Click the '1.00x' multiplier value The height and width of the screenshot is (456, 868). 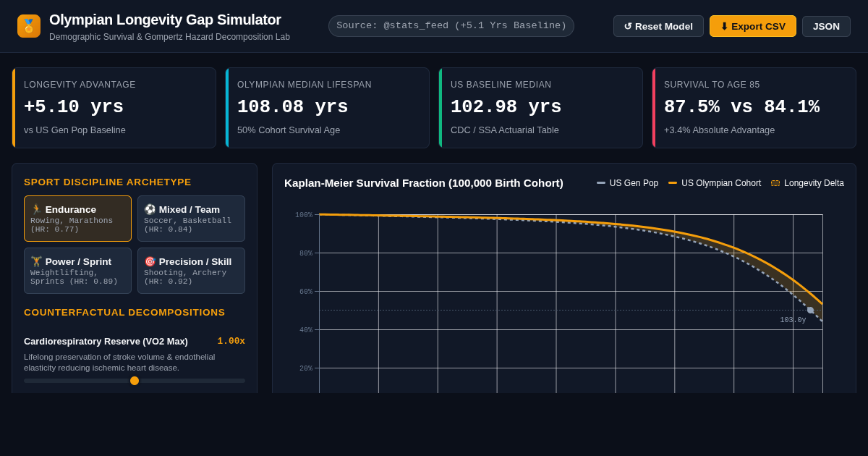click(x=231, y=341)
